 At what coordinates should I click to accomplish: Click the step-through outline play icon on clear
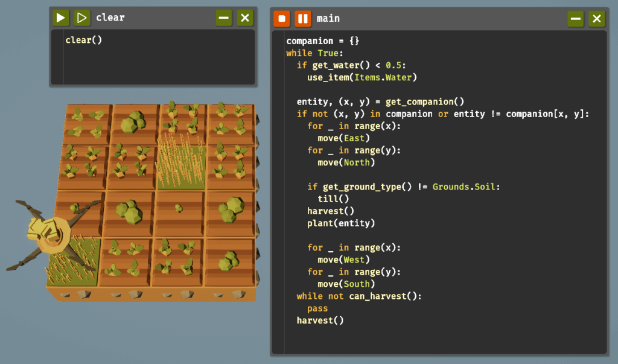click(82, 18)
